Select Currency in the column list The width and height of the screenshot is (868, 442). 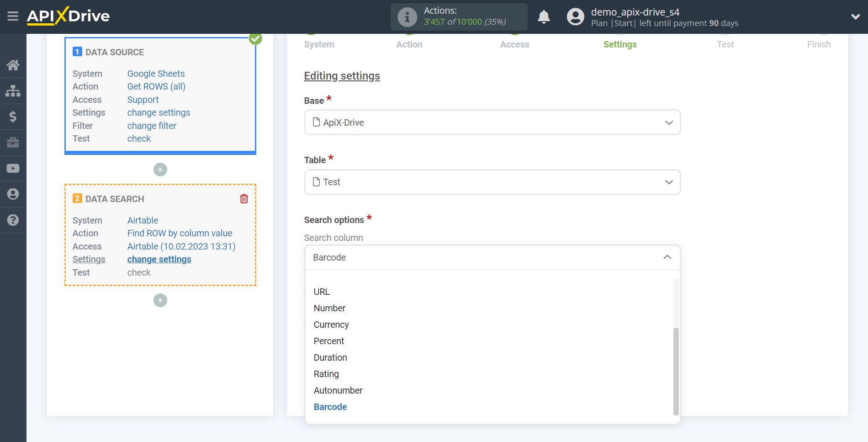coord(331,325)
